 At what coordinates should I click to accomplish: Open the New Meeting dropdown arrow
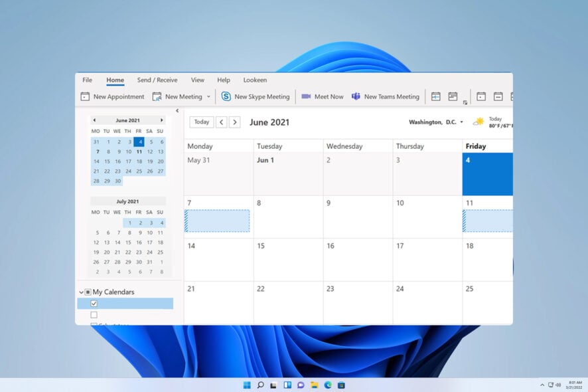pos(209,96)
